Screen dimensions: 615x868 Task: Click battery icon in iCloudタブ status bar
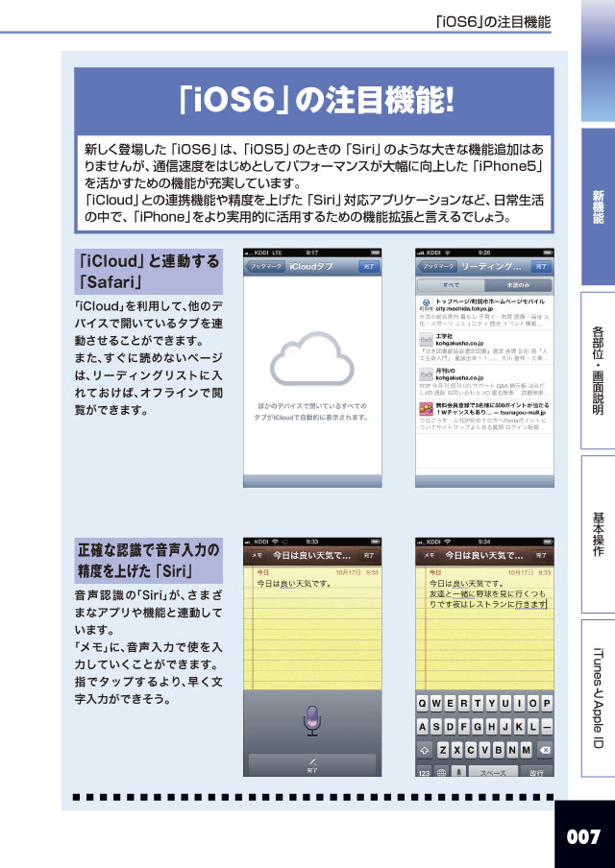376,253
